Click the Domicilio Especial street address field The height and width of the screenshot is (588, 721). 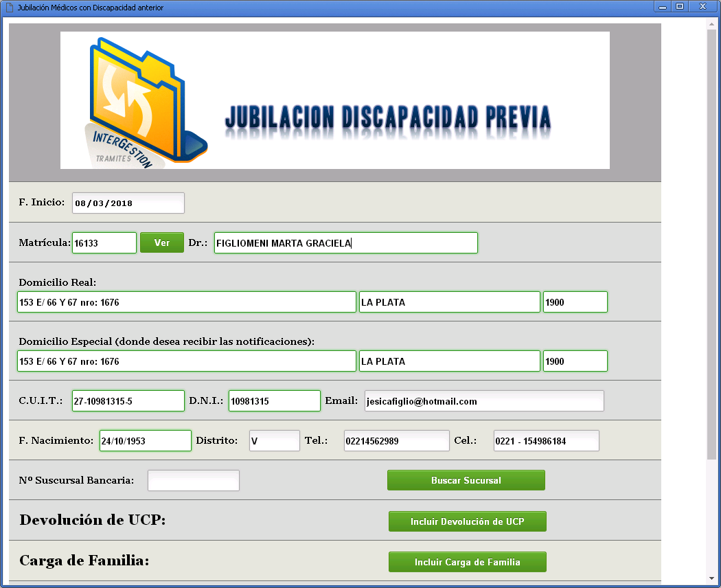[x=187, y=361]
